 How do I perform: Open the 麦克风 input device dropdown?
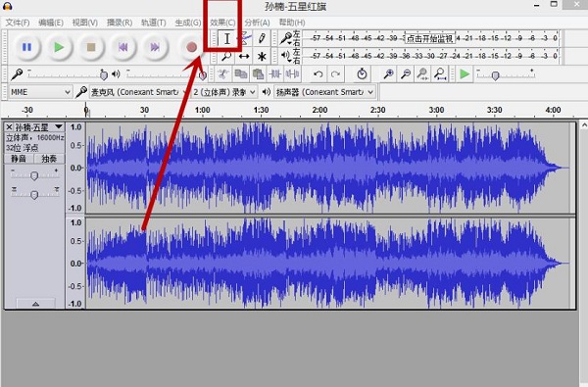(x=137, y=92)
